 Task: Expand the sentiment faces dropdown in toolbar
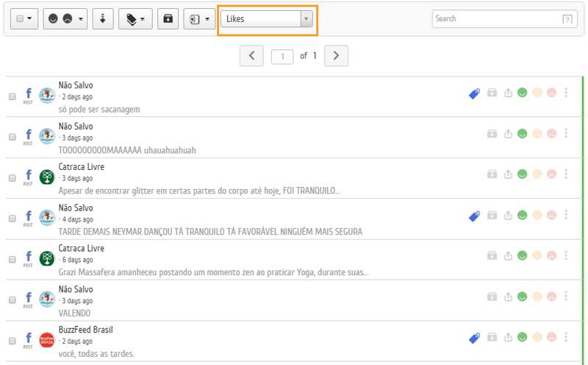pos(65,19)
